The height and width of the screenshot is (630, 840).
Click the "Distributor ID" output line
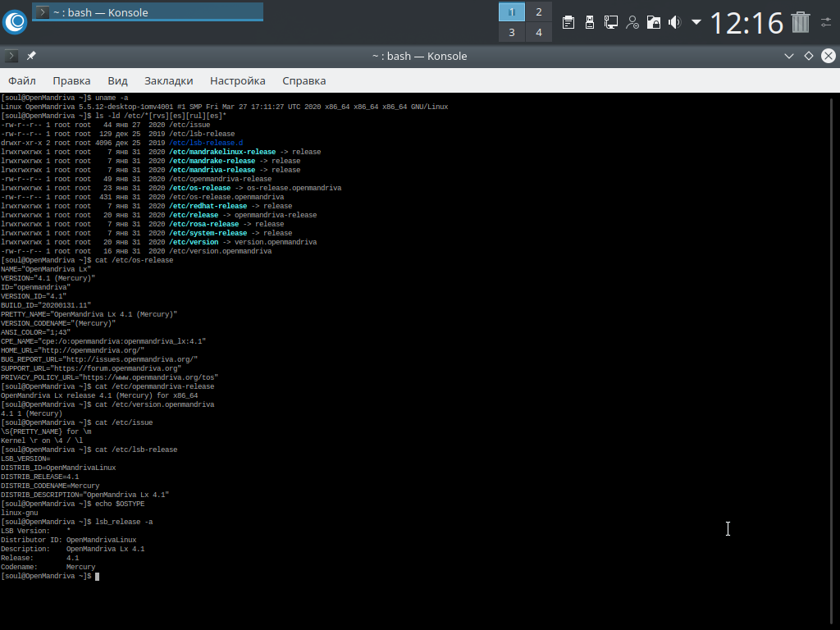point(69,540)
